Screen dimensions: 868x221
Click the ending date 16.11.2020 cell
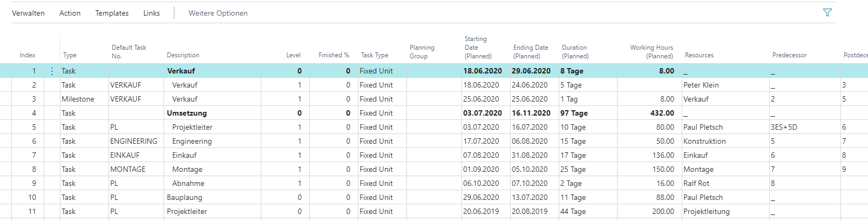pyautogui.click(x=531, y=113)
